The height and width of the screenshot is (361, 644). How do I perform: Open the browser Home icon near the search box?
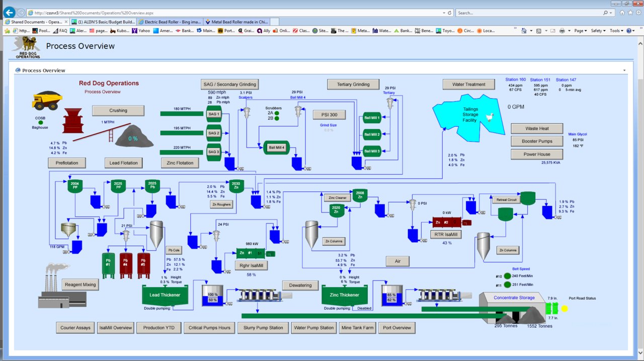click(622, 13)
